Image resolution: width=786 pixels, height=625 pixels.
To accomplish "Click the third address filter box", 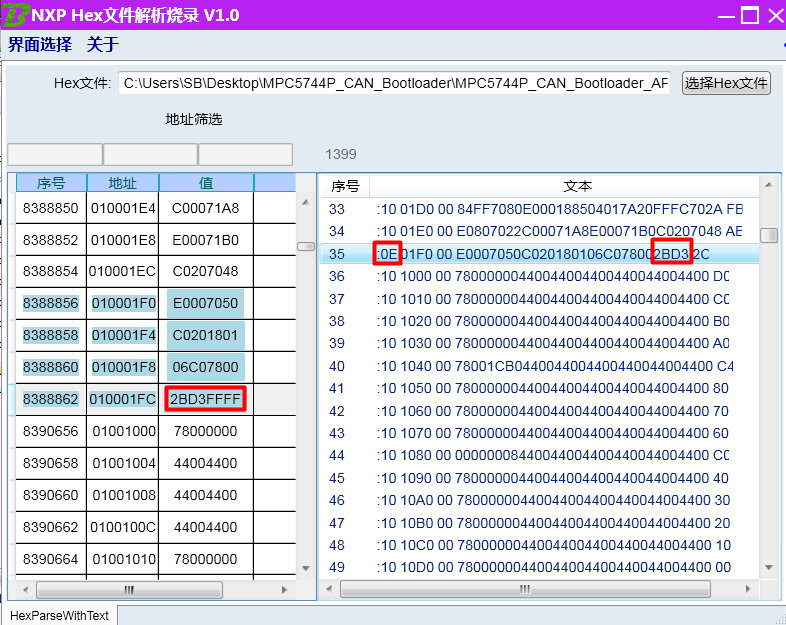I will (x=246, y=154).
